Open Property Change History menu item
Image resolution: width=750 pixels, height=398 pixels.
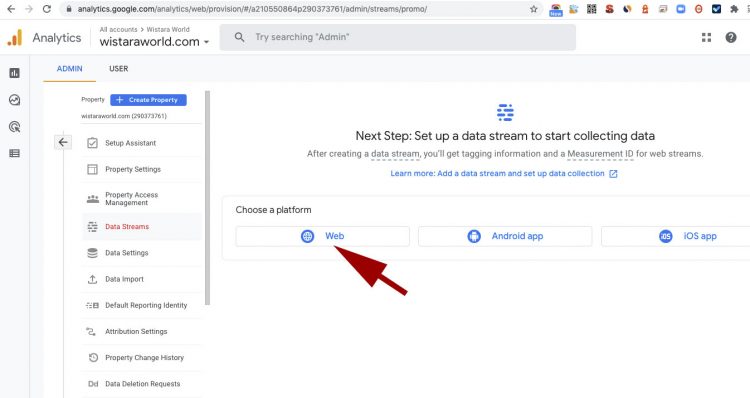click(x=142, y=357)
